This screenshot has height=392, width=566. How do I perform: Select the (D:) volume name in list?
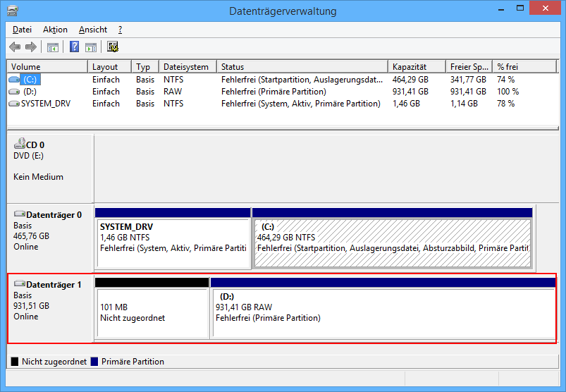click(x=30, y=92)
